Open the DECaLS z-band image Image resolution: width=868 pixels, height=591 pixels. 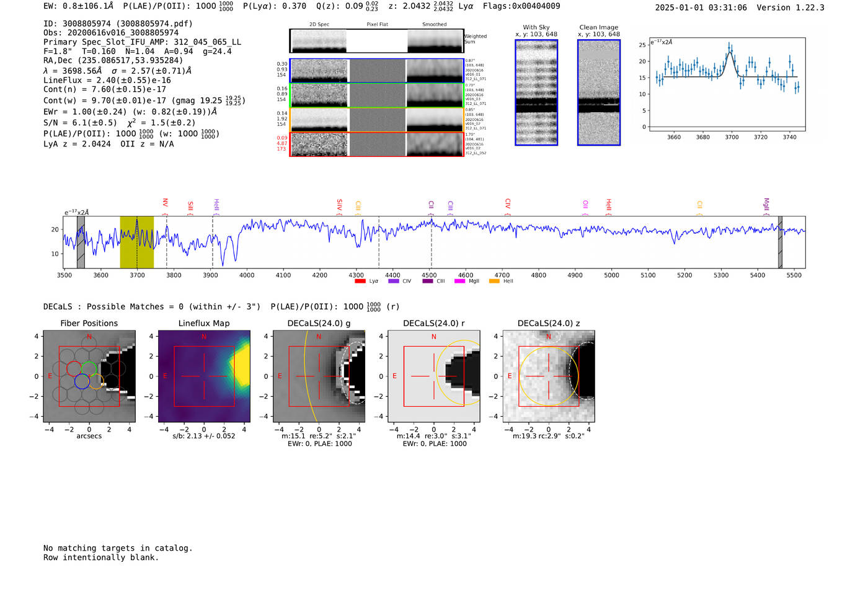549,376
